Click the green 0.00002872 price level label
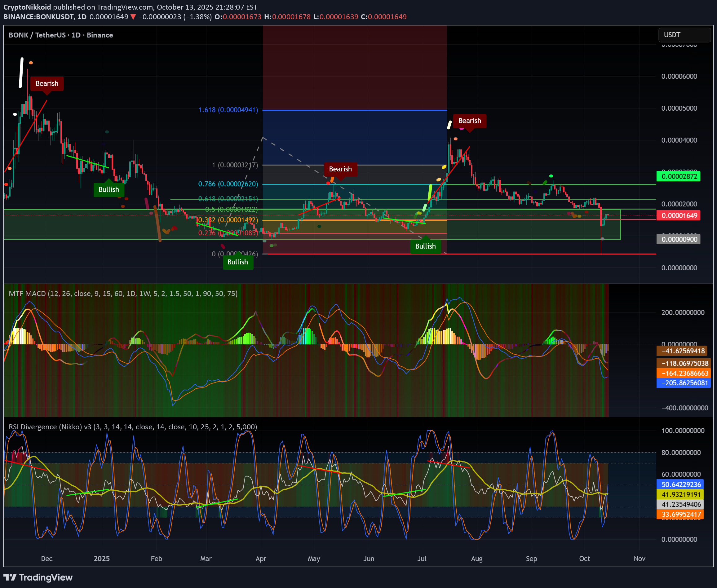Viewport: 717px width, 588px height. [679, 176]
